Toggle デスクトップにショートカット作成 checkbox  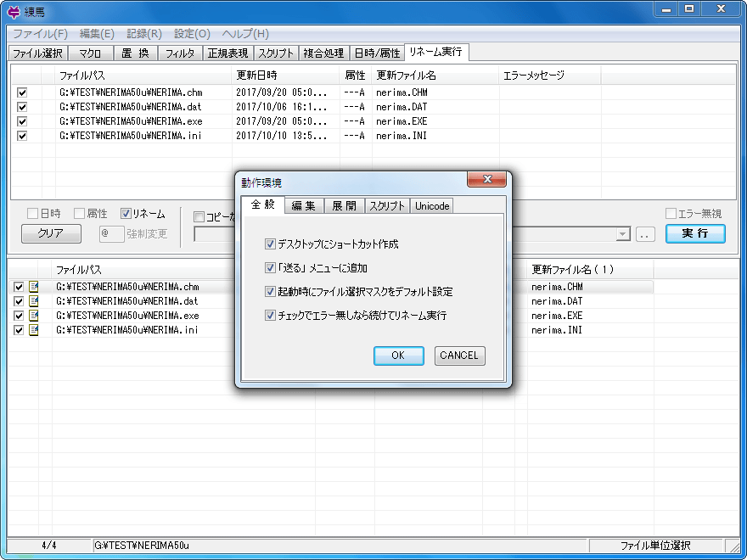[270, 244]
